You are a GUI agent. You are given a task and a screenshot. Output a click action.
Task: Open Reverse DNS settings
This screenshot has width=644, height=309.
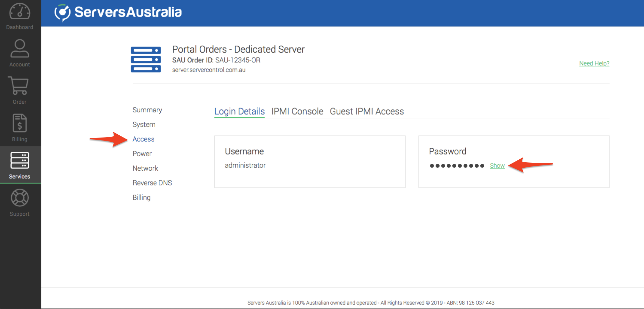pyautogui.click(x=152, y=183)
